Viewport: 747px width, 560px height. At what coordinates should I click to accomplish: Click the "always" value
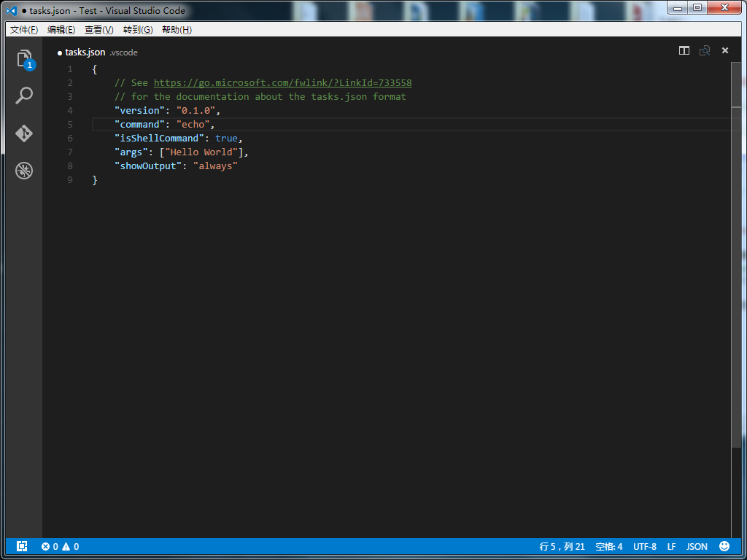click(x=215, y=166)
